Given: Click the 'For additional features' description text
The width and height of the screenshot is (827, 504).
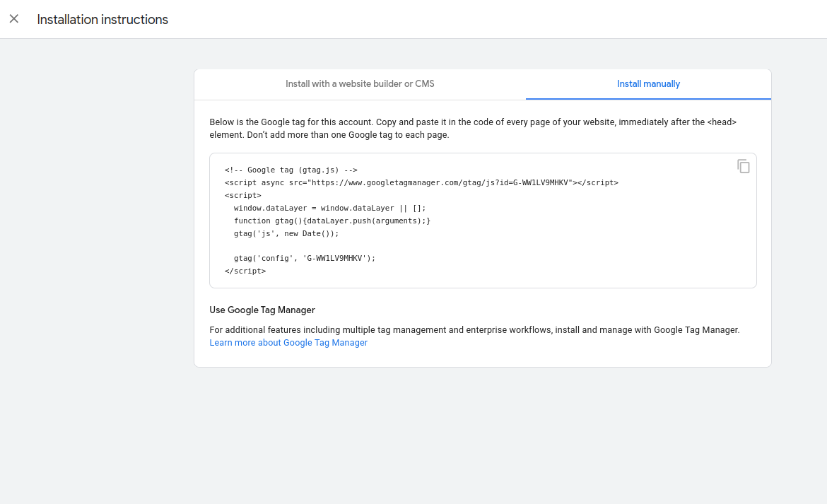Looking at the screenshot, I should (474, 330).
